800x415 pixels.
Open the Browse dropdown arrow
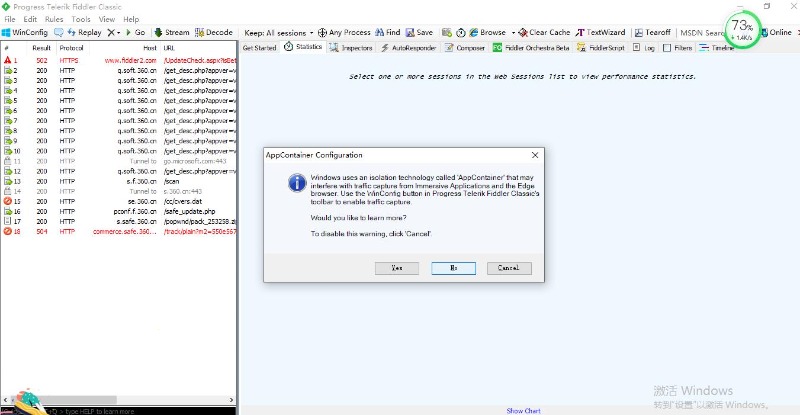[513, 33]
